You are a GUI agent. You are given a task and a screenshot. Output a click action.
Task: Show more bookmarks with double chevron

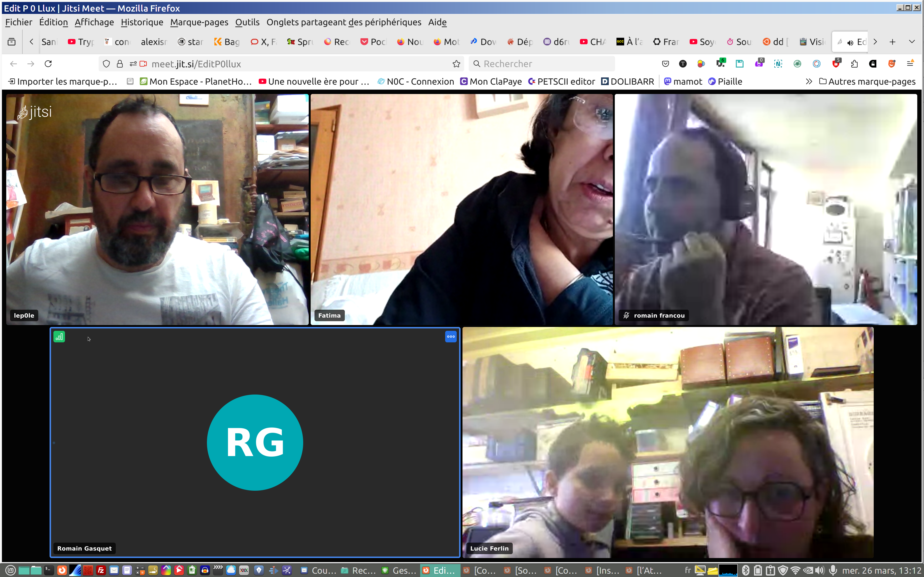[809, 81]
